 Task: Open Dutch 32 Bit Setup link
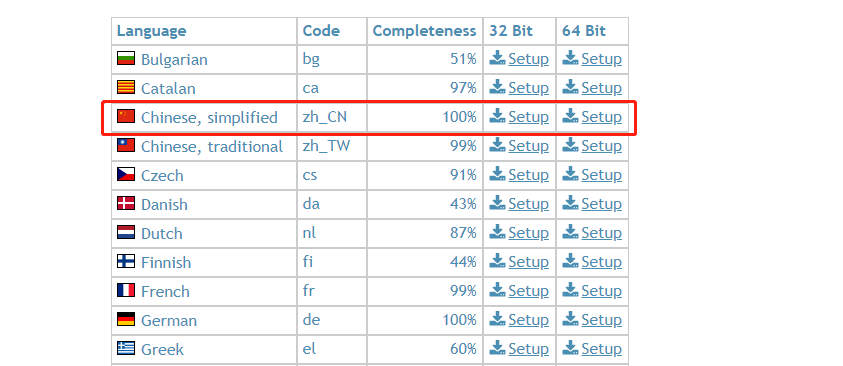[x=528, y=233]
